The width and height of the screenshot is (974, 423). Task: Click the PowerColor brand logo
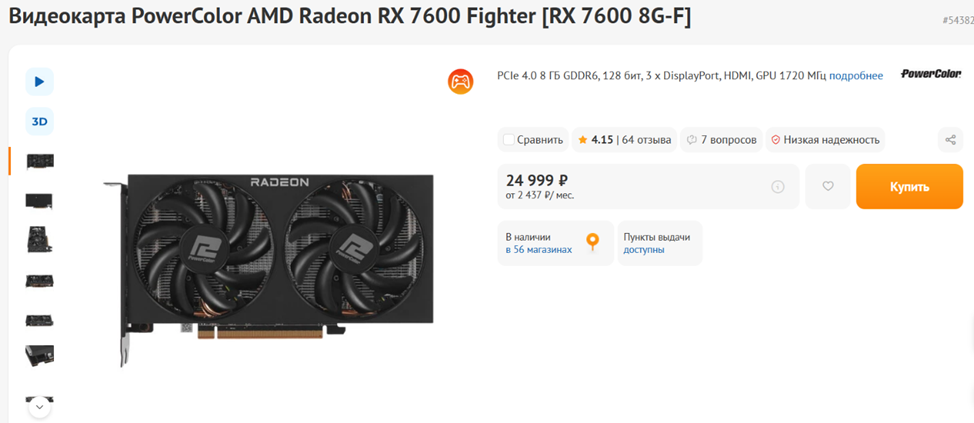coord(931,75)
